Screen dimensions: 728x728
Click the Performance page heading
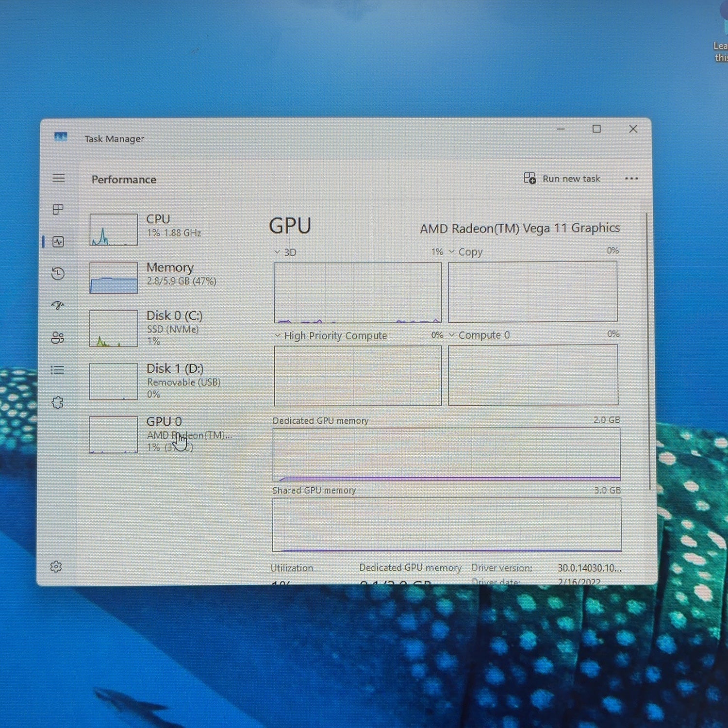tap(124, 180)
